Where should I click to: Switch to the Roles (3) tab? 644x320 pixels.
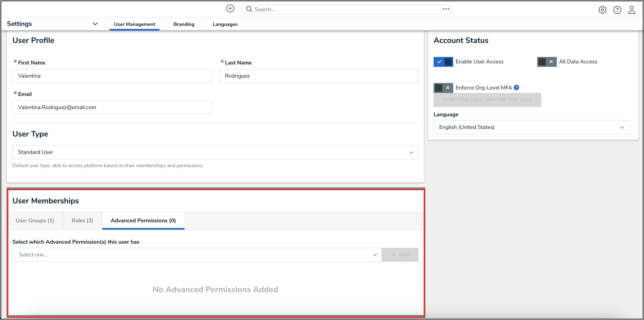click(x=82, y=220)
